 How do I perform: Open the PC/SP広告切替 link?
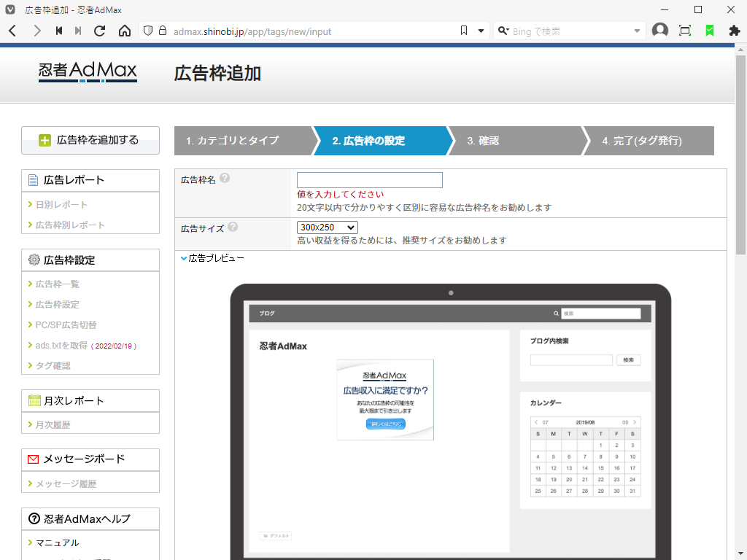[x=66, y=325]
